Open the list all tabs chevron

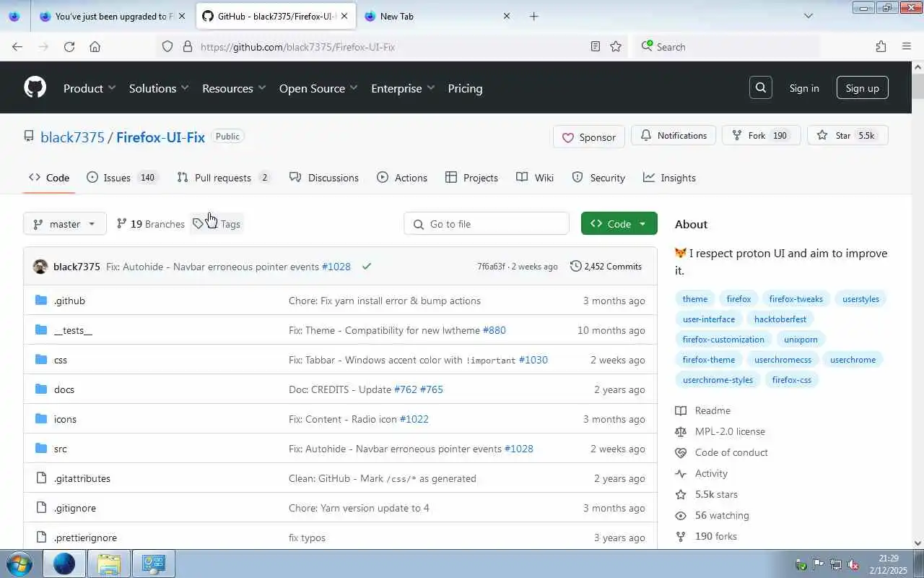808,16
